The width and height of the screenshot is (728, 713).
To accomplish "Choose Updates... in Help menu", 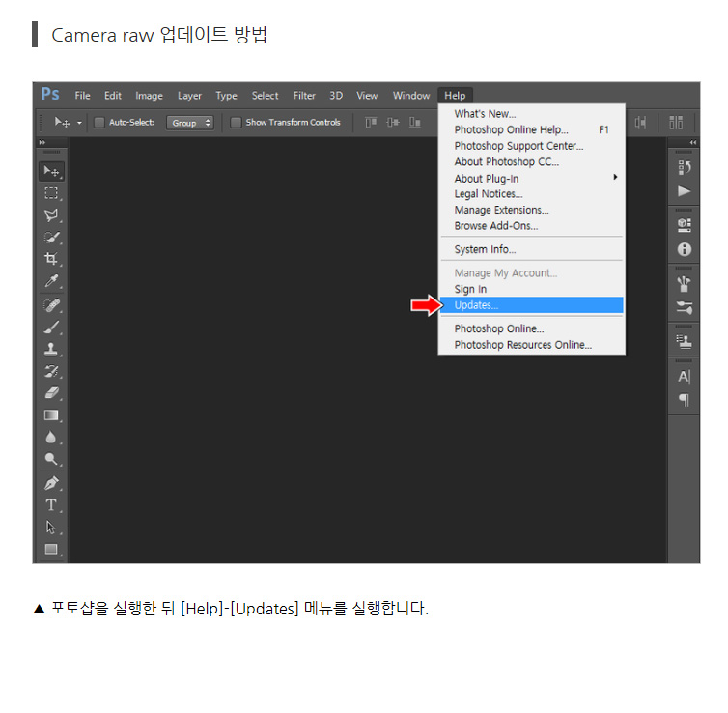I will pyautogui.click(x=532, y=305).
